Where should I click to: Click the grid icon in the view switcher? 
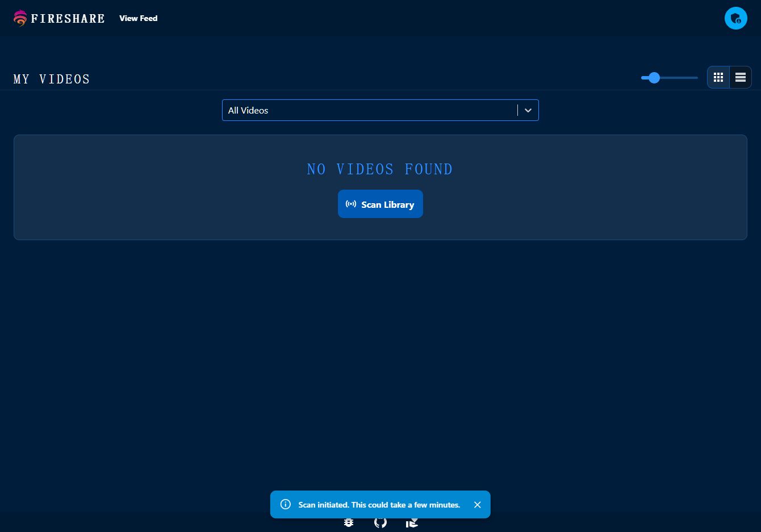pyautogui.click(x=718, y=77)
